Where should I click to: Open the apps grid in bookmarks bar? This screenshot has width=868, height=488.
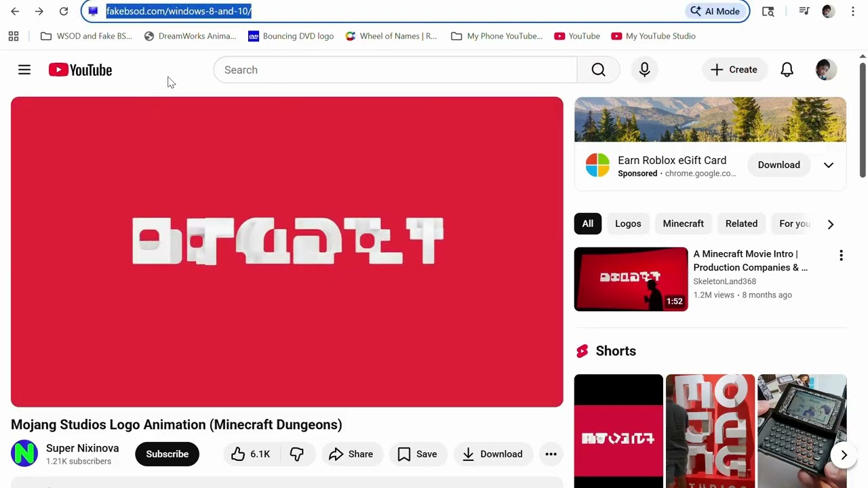[x=14, y=36]
